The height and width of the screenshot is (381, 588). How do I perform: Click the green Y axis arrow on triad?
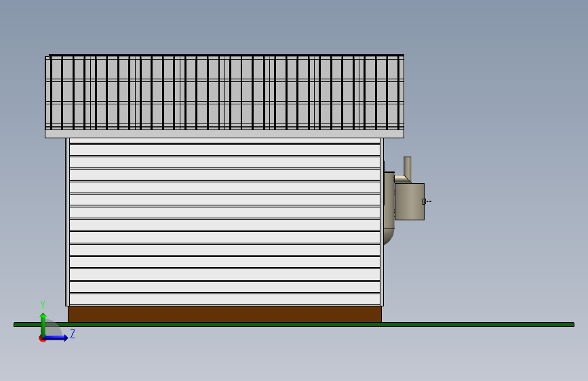43,324
